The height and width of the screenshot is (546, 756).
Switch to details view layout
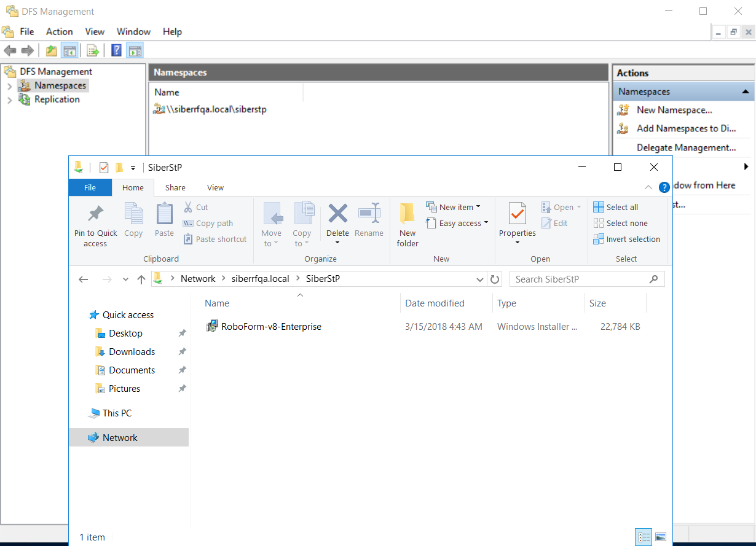pos(644,537)
